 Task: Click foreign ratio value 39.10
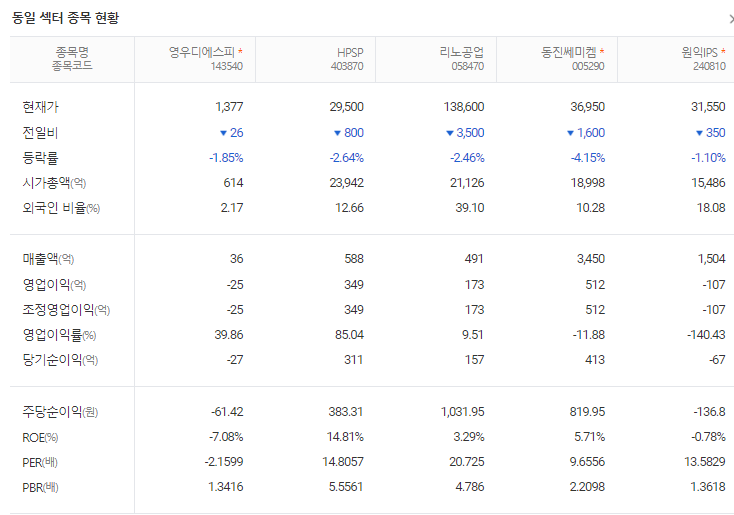coord(470,207)
